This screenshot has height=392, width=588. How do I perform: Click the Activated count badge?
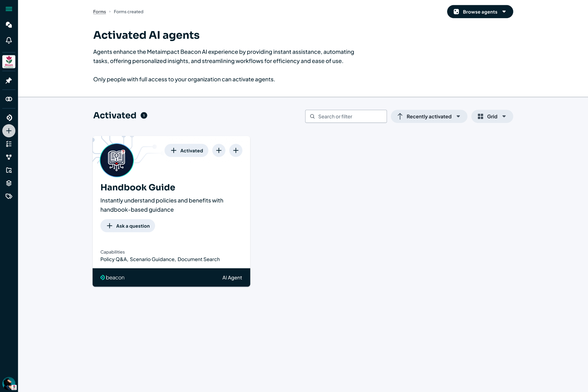144,116
